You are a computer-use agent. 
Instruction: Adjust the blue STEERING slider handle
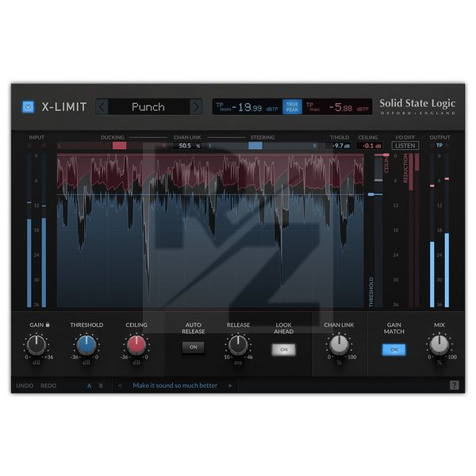click(255, 146)
